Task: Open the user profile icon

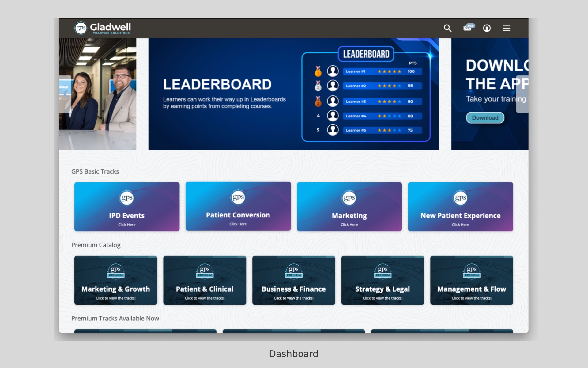Action: pyautogui.click(x=487, y=28)
